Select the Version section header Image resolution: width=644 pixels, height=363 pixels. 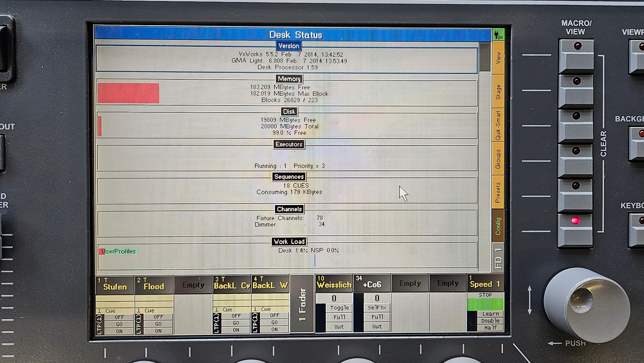(x=289, y=46)
